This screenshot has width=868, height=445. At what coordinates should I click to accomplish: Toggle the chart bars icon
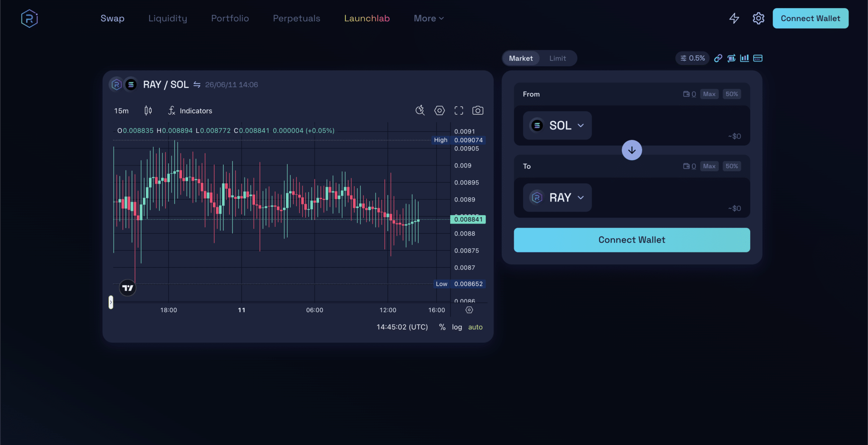[x=744, y=58]
